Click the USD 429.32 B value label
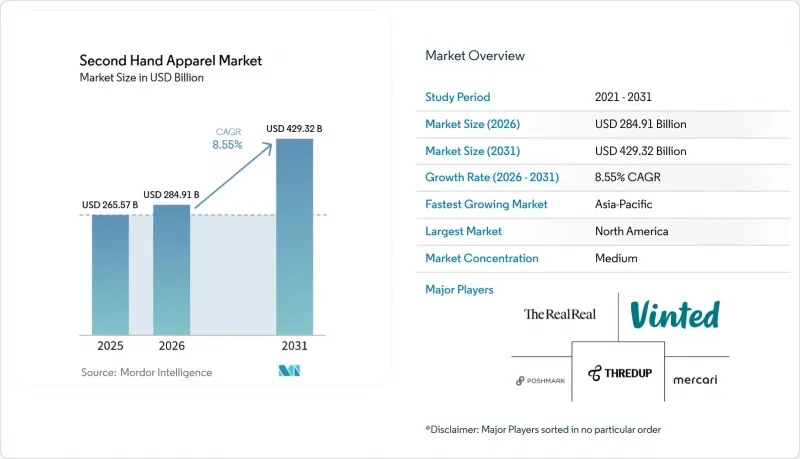Image resolution: width=800 pixels, height=459 pixels. (x=294, y=129)
